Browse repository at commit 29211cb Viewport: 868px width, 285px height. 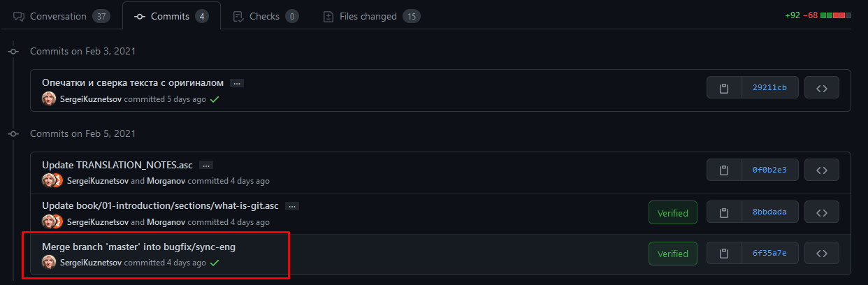point(822,88)
